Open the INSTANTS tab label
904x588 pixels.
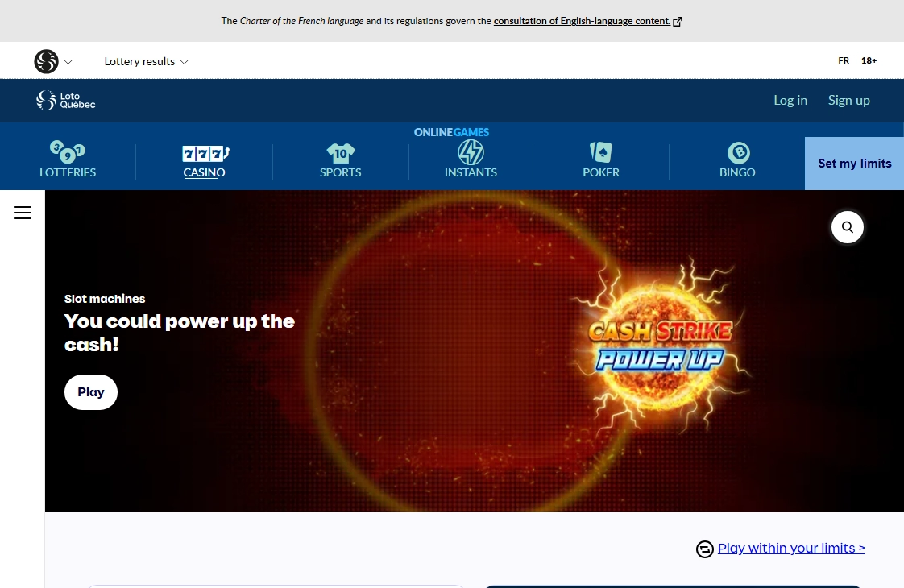(471, 172)
